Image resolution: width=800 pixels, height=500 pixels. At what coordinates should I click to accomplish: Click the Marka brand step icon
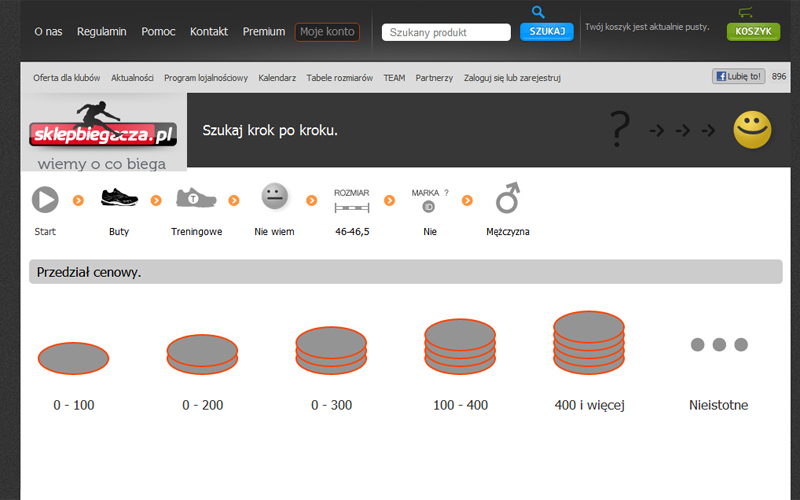(x=430, y=201)
